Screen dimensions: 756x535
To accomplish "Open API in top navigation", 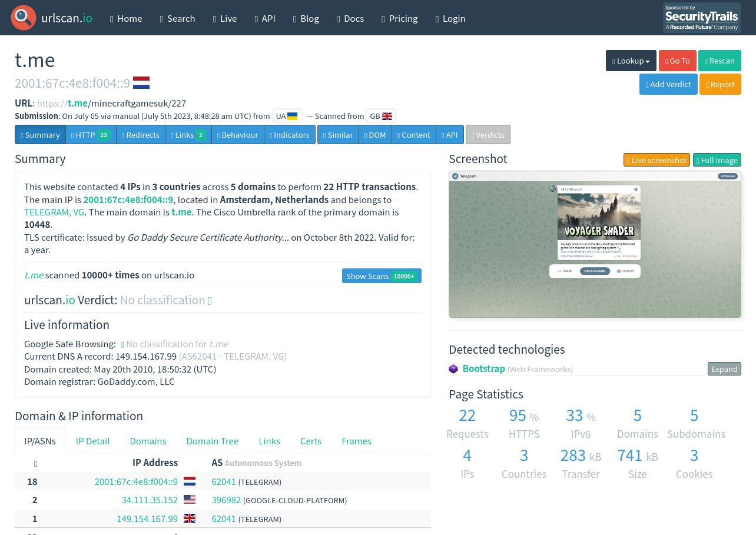I will (x=265, y=18).
